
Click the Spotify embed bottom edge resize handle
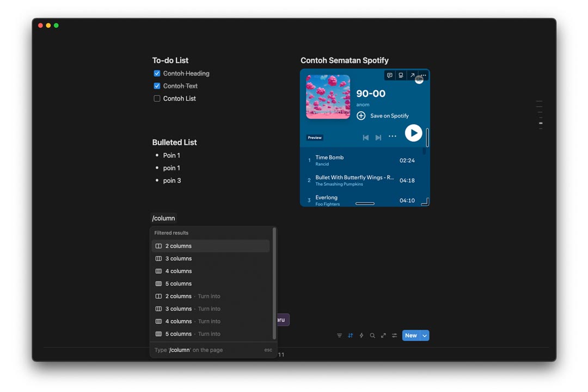(x=365, y=204)
